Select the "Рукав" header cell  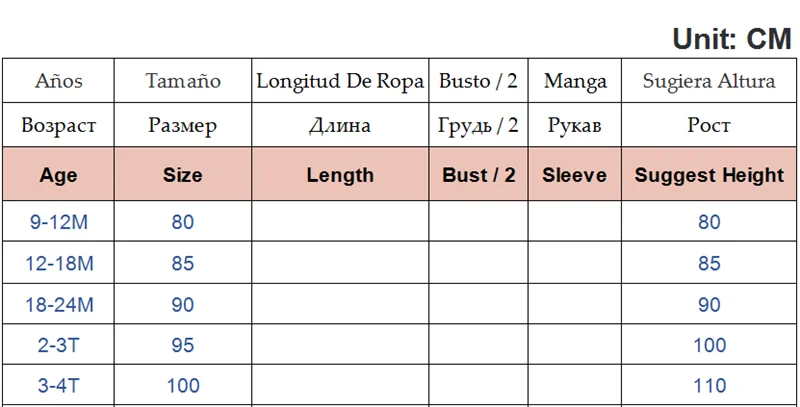[x=575, y=126]
